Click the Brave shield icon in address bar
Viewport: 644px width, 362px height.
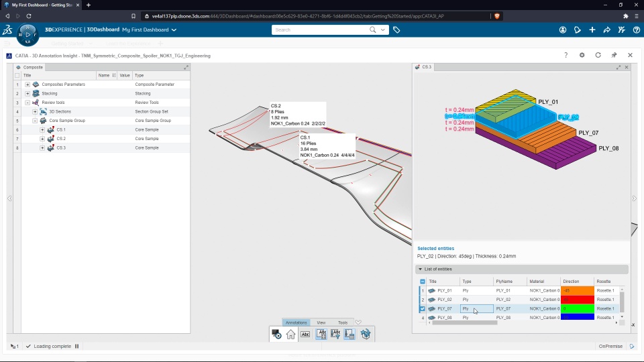(x=497, y=16)
